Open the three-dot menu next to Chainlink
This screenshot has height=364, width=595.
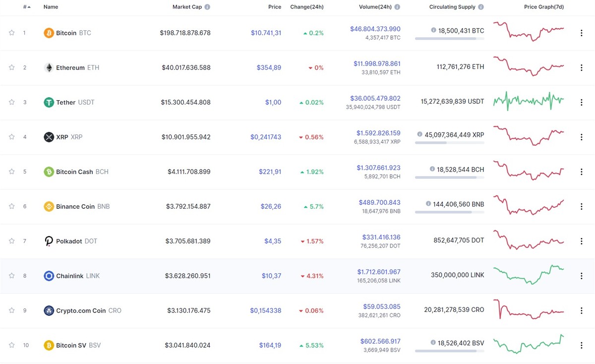581,276
